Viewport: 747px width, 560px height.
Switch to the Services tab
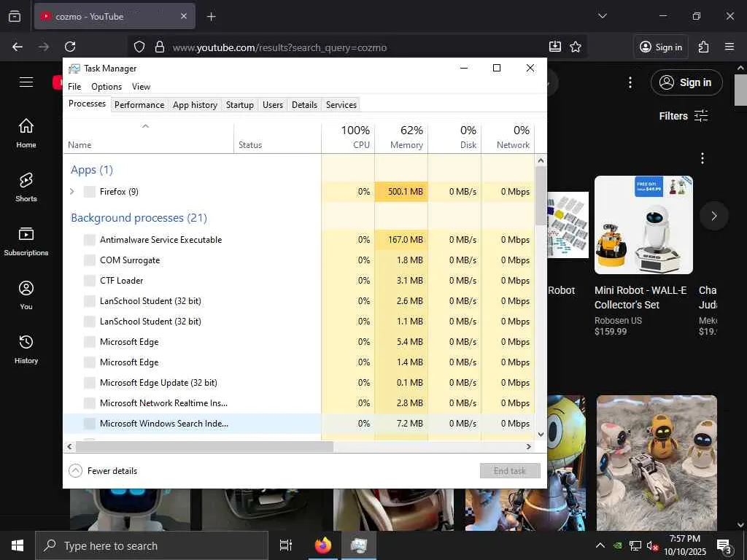tap(341, 105)
